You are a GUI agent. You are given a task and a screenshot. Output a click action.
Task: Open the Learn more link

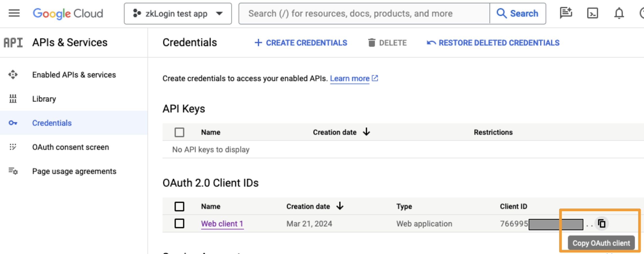click(350, 79)
